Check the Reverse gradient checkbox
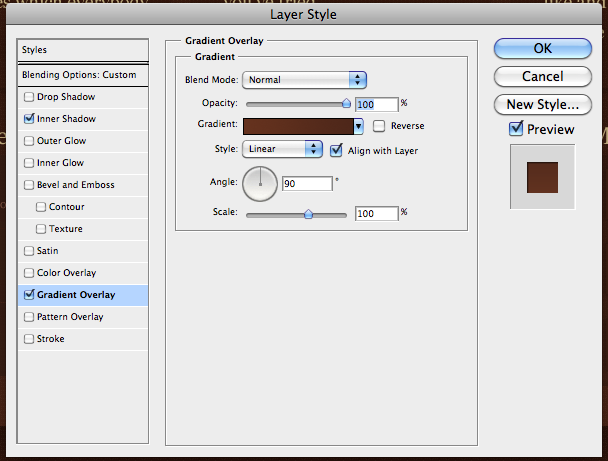This screenshot has height=461, width=608. [379, 126]
